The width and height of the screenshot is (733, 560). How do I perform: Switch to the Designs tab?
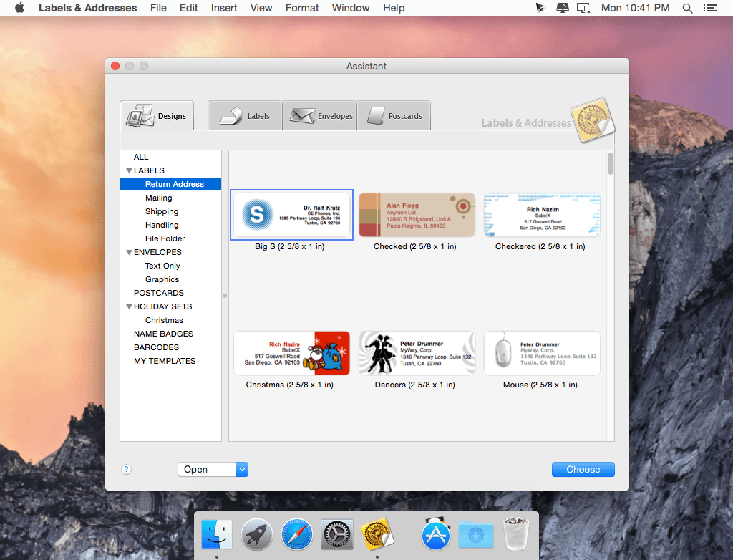[x=157, y=115]
